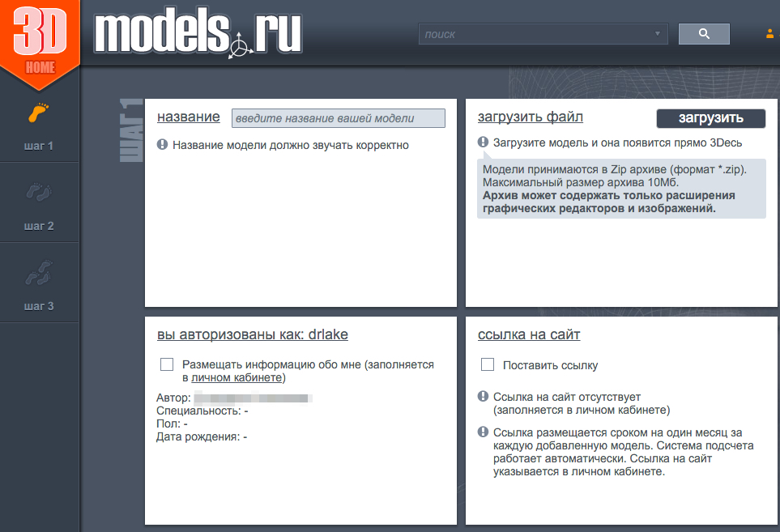
Task: Tick the 'Поставить ссылку' checkbox
Action: tap(488, 365)
